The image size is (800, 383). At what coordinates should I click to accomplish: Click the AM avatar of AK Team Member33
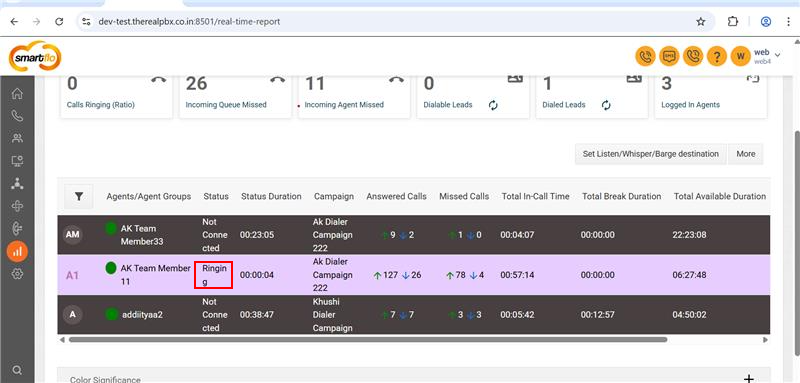pyautogui.click(x=72, y=235)
